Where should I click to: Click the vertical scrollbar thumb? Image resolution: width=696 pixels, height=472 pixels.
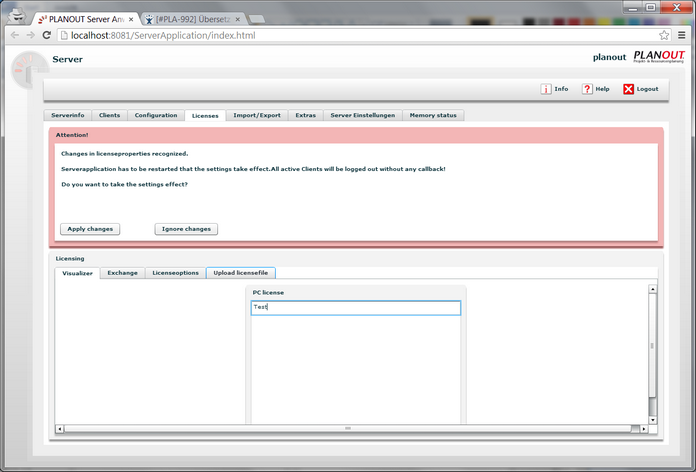point(652,345)
